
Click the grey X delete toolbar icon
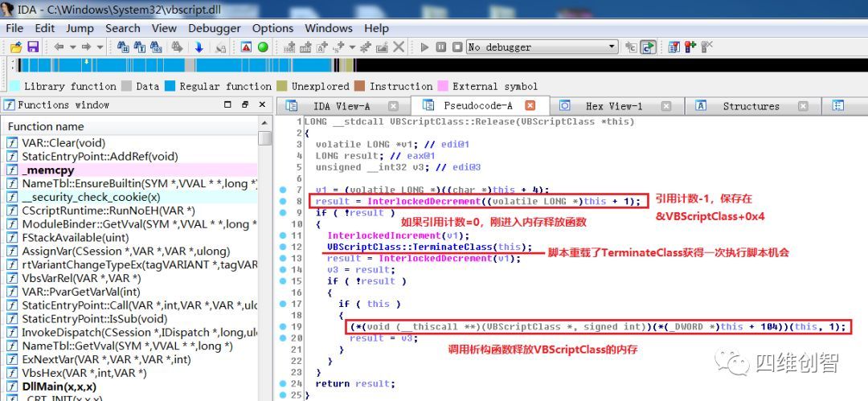[x=398, y=47]
